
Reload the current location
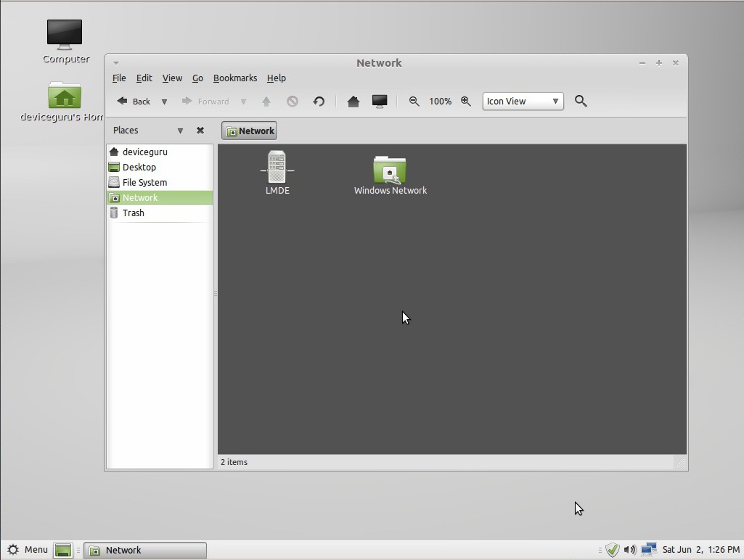(x=319, y=102)
